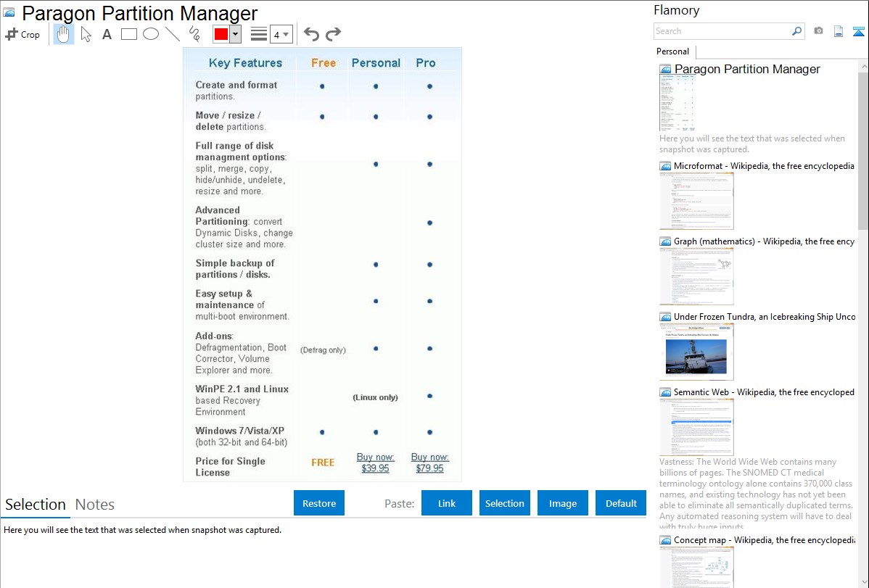This screenshot has height=588, width=869.
Task: Choose the rectangle drawing tool
Action: click(128, 34)
